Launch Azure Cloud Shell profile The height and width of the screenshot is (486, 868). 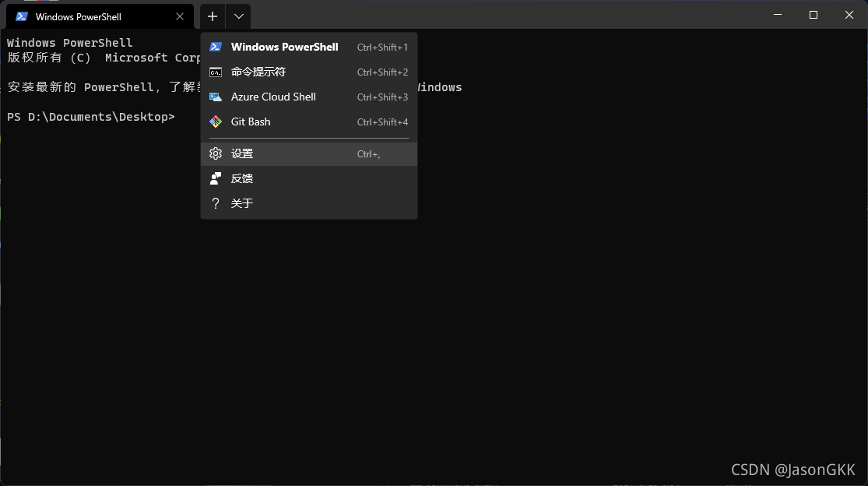click(309, 97)
